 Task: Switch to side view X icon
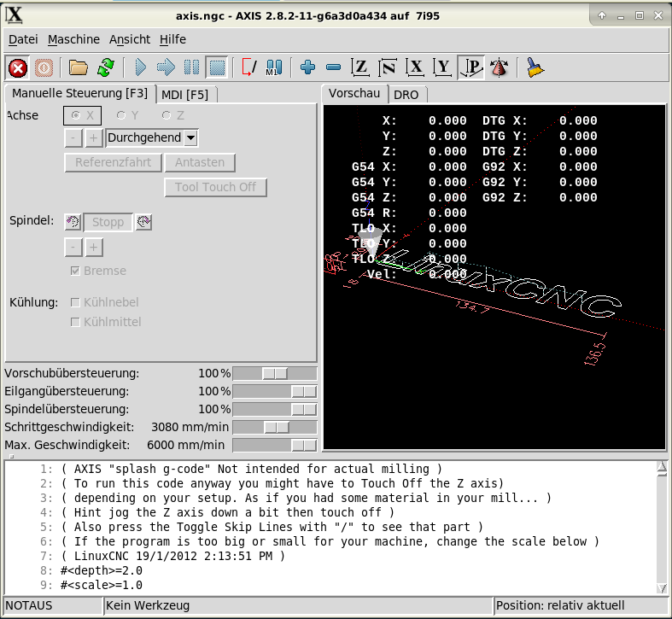[x=415, y=67]
